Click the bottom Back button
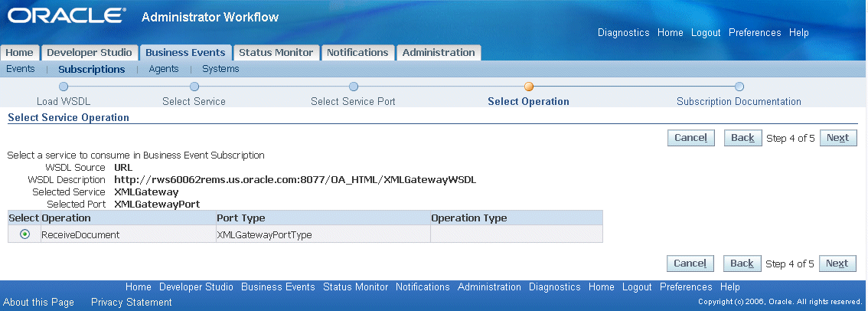The width and height of the screenshot is (868, 311). click(742, 264)
